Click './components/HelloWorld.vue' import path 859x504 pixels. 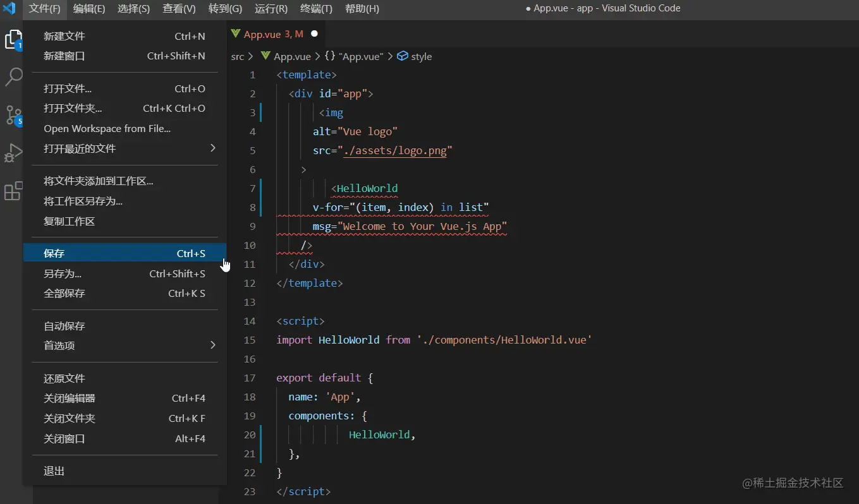coord(504,340)
